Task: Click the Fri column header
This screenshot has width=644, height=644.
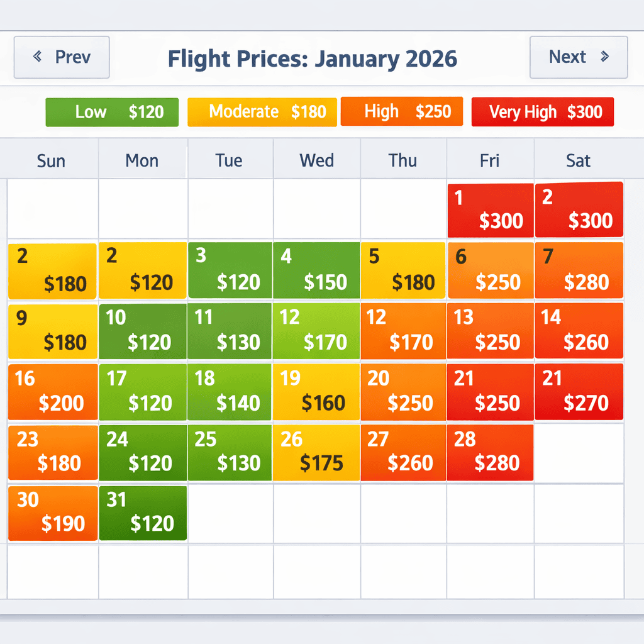Action: point(489,160)
